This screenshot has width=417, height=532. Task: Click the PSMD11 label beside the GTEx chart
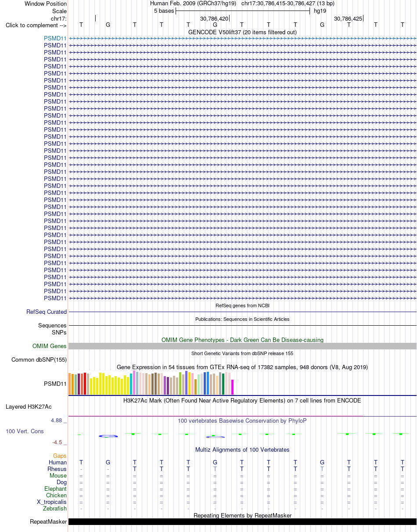pos(55,384)
